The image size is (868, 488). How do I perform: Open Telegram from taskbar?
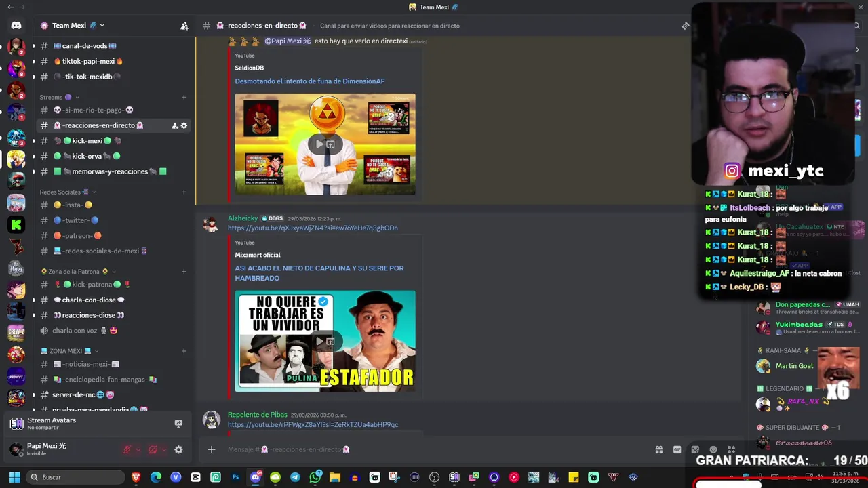click(295, 477)
